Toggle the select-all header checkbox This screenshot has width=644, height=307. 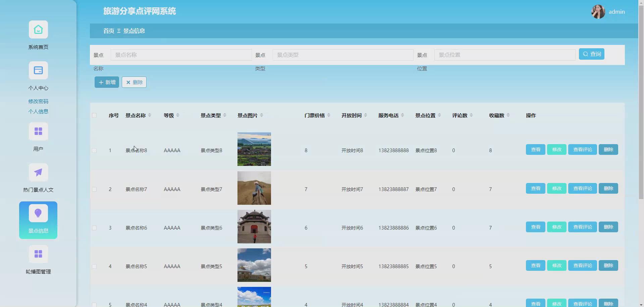[94, 115]
